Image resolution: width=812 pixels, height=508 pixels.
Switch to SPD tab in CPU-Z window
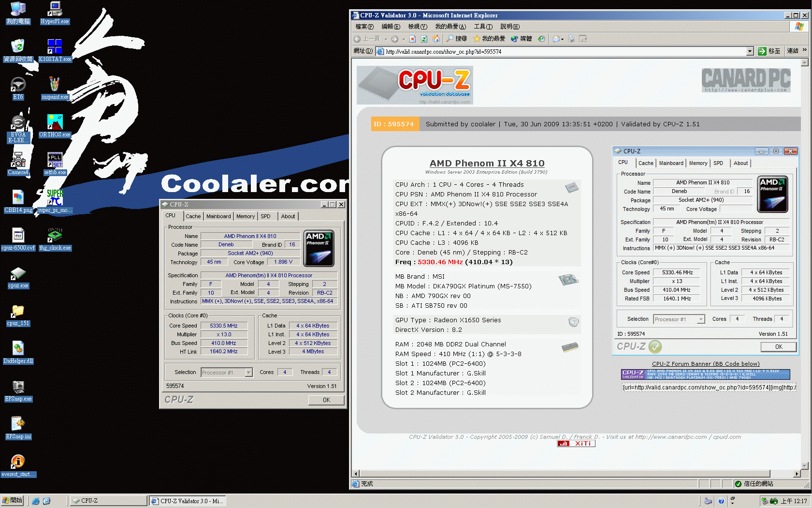click(x=266, y=216)
